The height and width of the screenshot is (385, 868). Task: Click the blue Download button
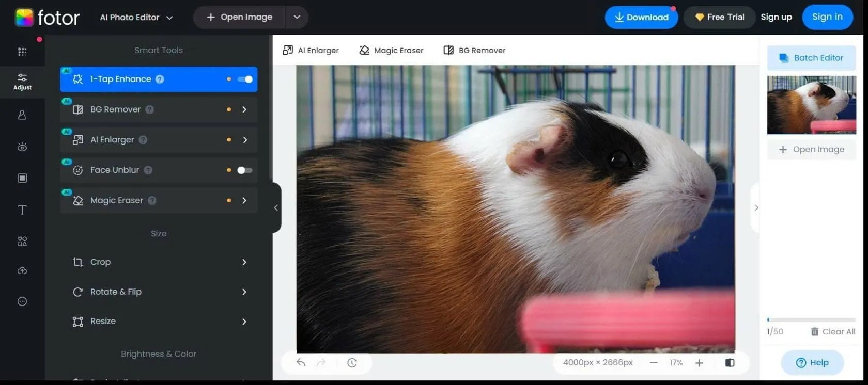pyautogui.click(x=641, y=18)
